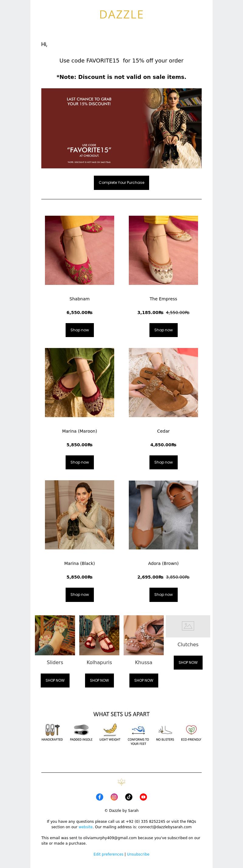Click the No Blisters foot icon

[165, 730]
